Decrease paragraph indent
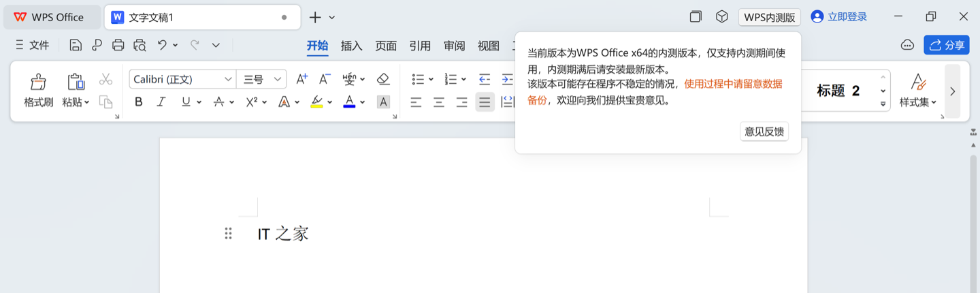The height and width of the screenshot is (293, 980). tap(485, 80)
